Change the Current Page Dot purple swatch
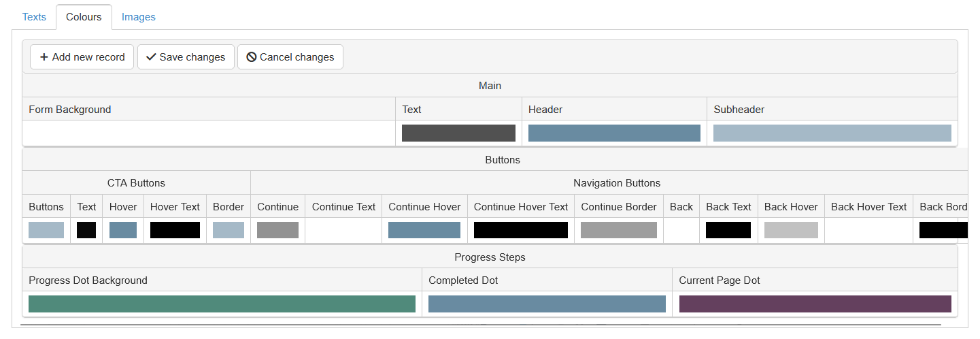980x339 pixels. 815,304
